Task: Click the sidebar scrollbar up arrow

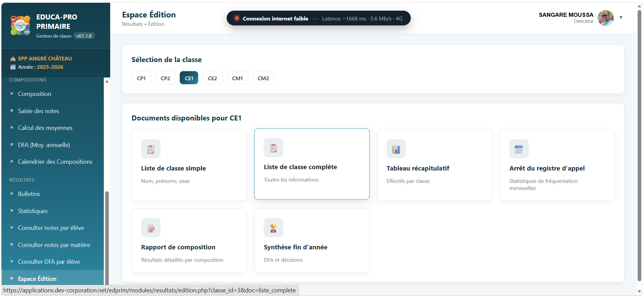Action: point(107,81)
